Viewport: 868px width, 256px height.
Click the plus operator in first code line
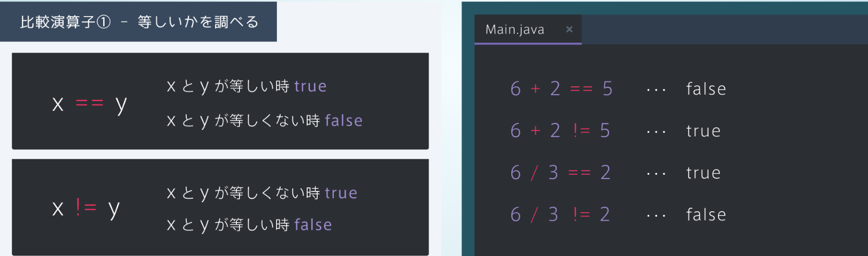tap(535, 89)
